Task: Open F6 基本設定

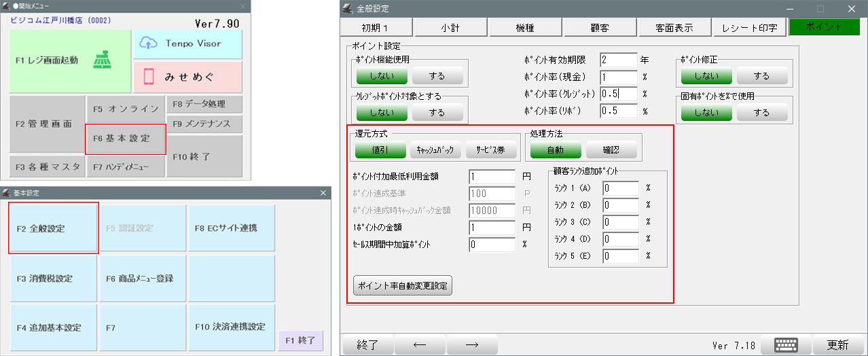Action: pos(126,138)
